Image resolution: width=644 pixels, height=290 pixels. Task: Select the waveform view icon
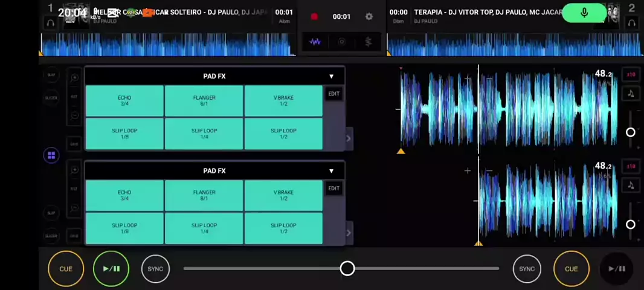coord(315,42)
